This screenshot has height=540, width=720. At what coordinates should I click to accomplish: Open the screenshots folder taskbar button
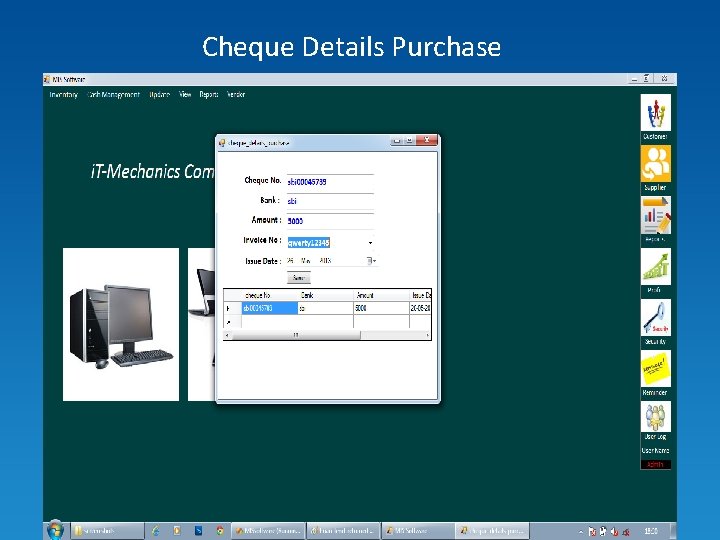tap(107, 531)
